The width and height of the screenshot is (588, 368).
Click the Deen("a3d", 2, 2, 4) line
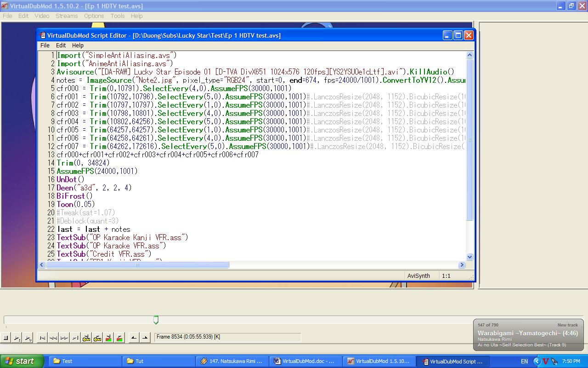(x=94, y=188)
